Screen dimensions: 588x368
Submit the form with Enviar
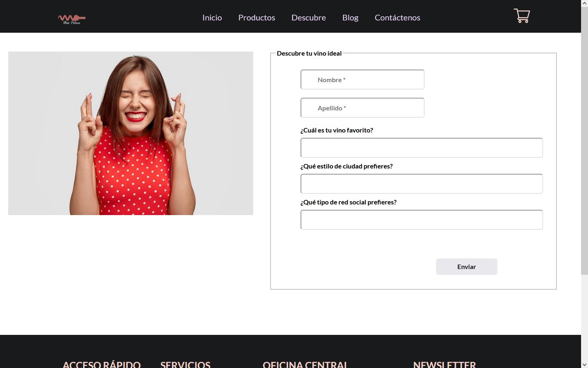(x=466, y=267)
